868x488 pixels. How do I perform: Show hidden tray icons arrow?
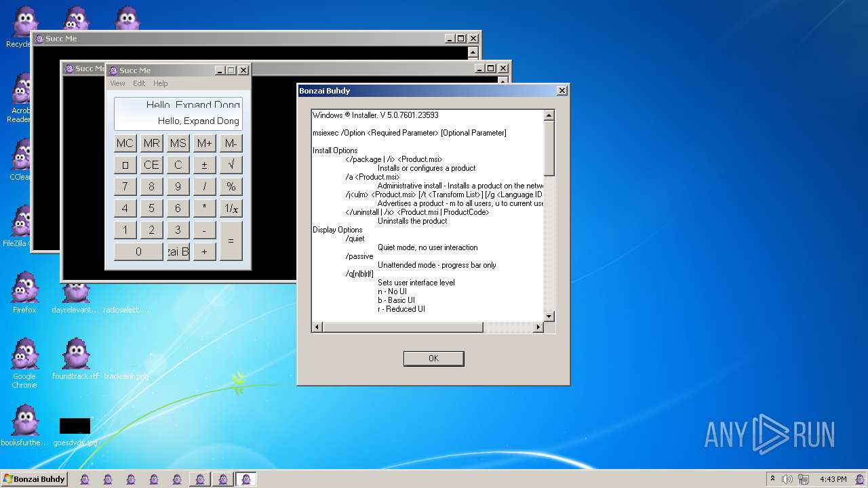[x=772, y=479]
